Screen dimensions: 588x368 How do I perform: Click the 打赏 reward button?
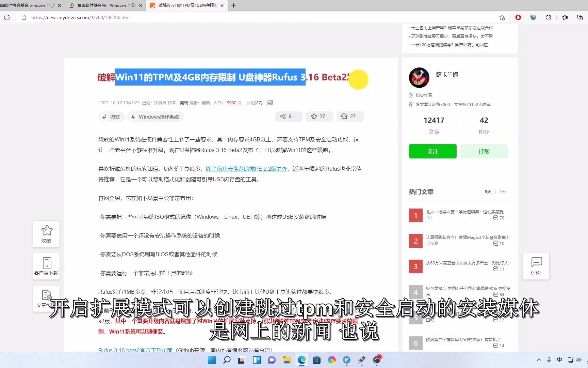coord(484,151)
